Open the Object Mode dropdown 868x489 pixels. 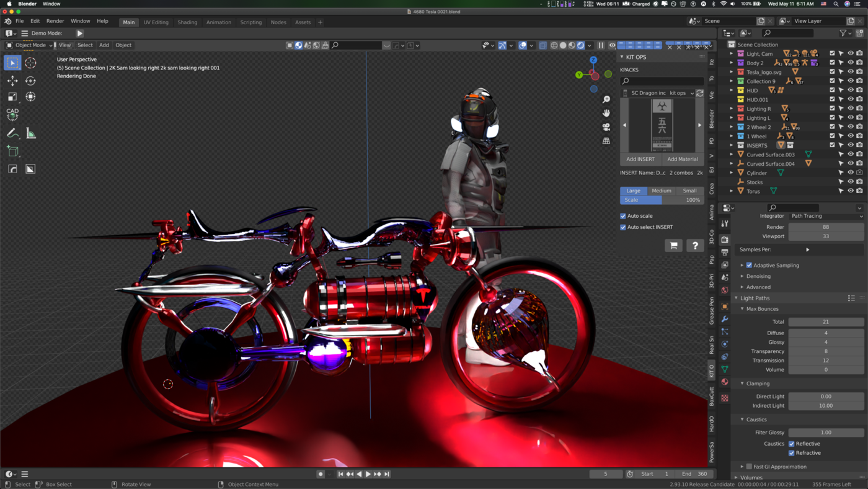(29, 45)
